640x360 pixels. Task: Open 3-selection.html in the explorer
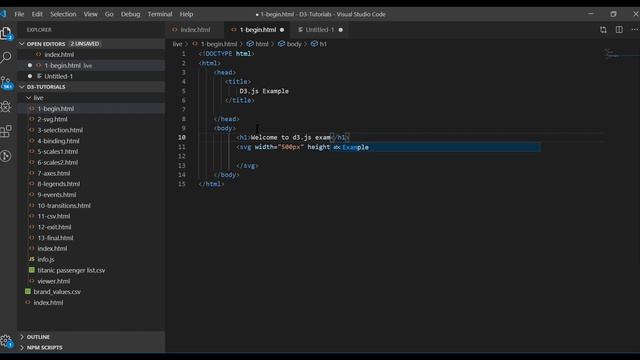pos(60,130)
